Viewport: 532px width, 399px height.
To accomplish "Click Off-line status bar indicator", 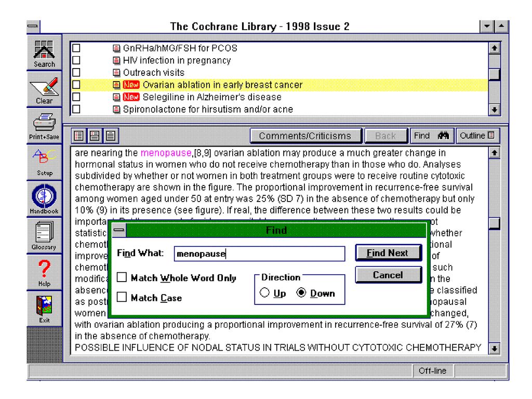I will tap(433, 371).
